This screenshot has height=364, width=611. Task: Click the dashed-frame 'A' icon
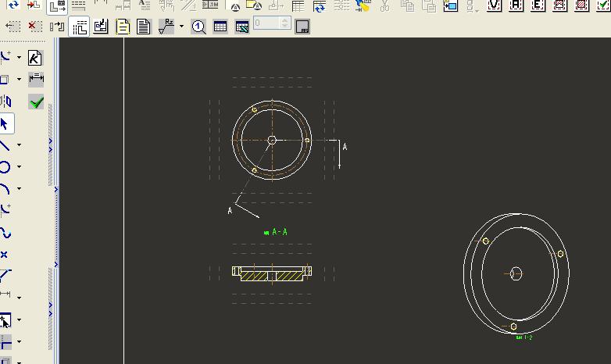pos(516,5)
